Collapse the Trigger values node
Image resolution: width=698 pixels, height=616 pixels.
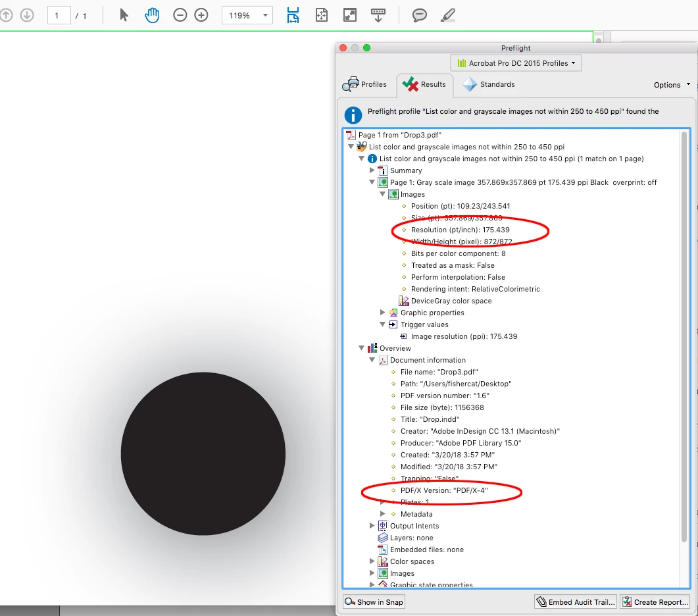tap(382, 324)
